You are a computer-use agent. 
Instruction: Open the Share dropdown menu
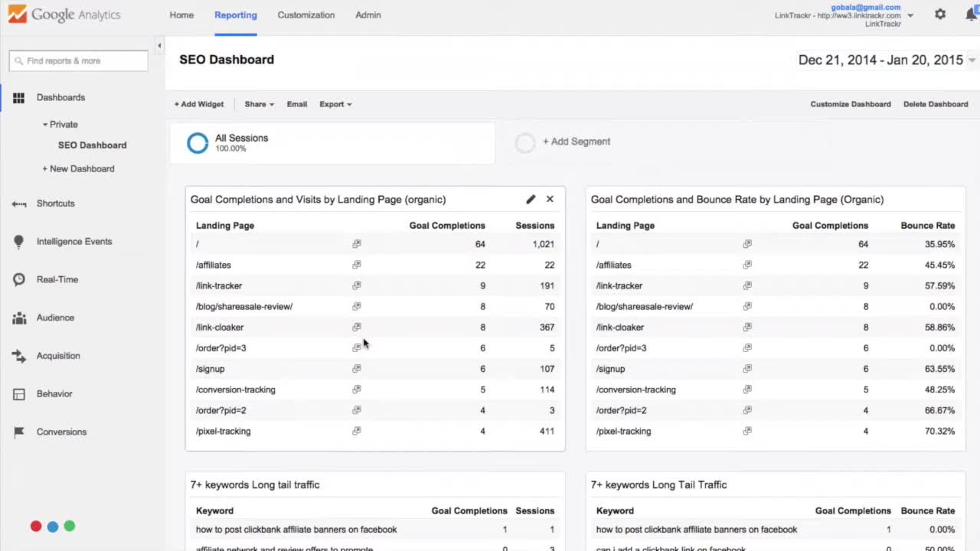click(x=259, y=104)
